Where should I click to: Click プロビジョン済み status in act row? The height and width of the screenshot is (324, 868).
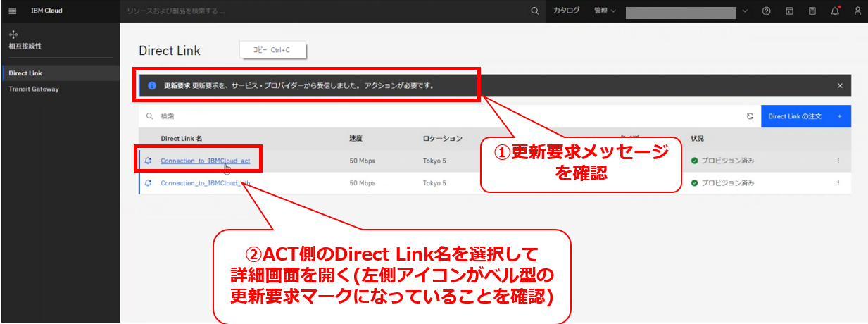coord(728,161)
